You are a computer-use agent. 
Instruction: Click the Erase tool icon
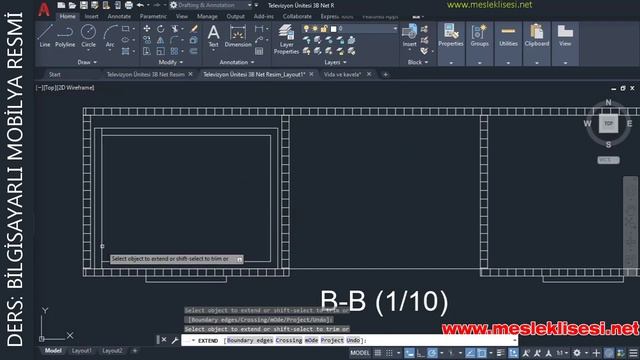click(x=194, y=29)
